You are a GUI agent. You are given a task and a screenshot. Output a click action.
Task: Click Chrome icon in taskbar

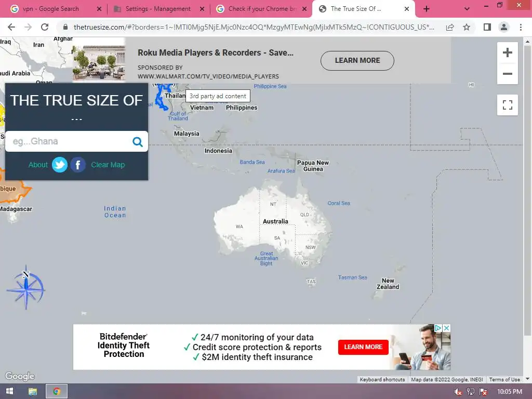pyautogui.click(x=57, y=391)
